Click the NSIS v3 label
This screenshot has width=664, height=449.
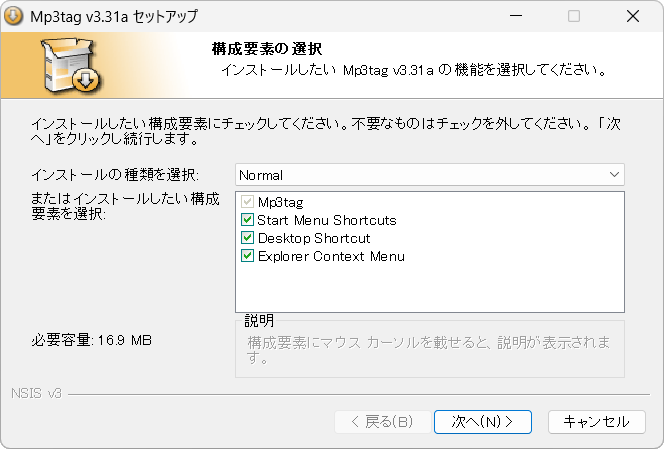click(37, 393)
